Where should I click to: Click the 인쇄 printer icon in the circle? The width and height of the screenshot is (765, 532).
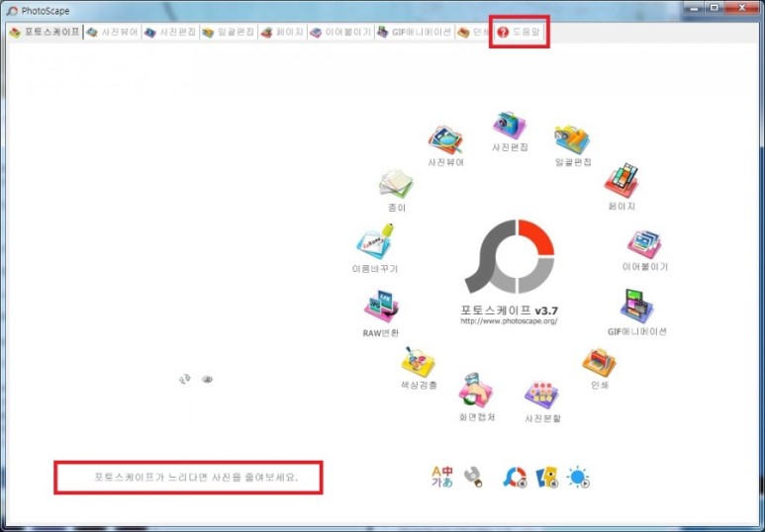599,362
